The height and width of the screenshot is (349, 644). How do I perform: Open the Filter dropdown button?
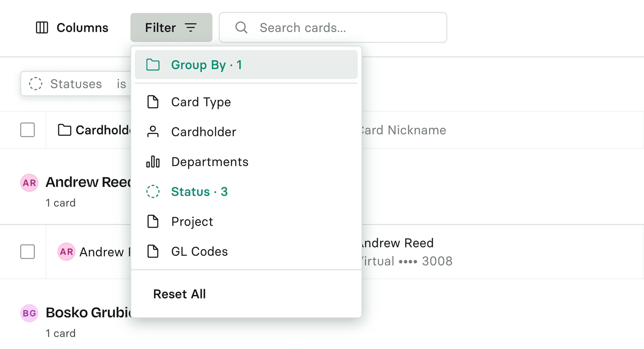click(171, 28)
